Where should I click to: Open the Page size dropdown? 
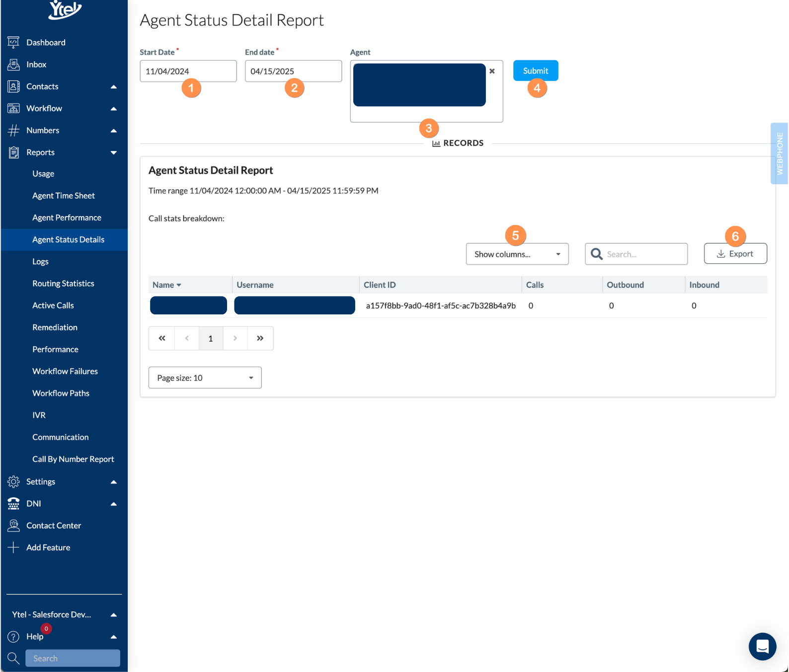(x=205, y=377)
